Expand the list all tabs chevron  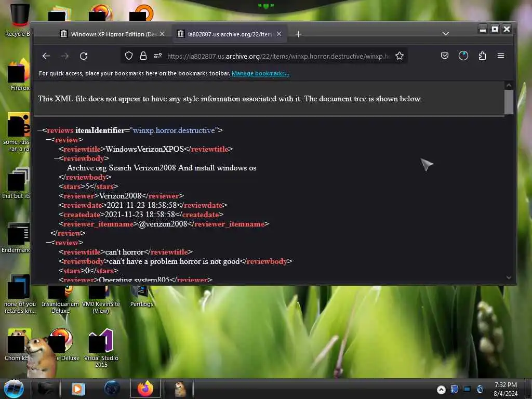(x=445, y=34)
